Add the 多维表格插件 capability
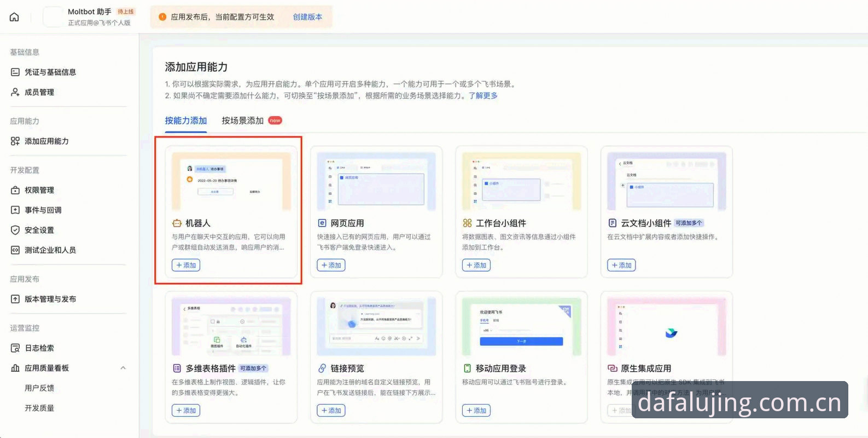This screenshot has height=438, width=868. (186, 411)
